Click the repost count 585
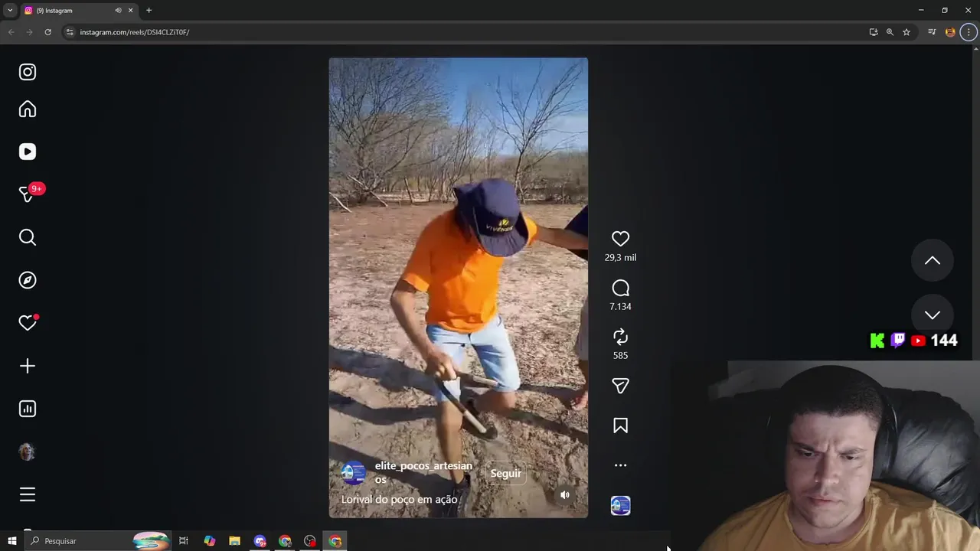This screenshot has width=980, height=551. [x=620, y=356]
